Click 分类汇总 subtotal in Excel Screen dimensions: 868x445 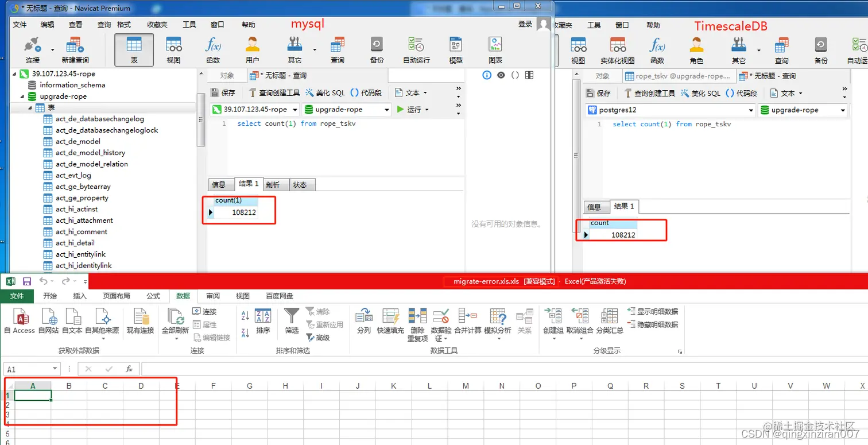pyautogui.click(x=610, y=322)
